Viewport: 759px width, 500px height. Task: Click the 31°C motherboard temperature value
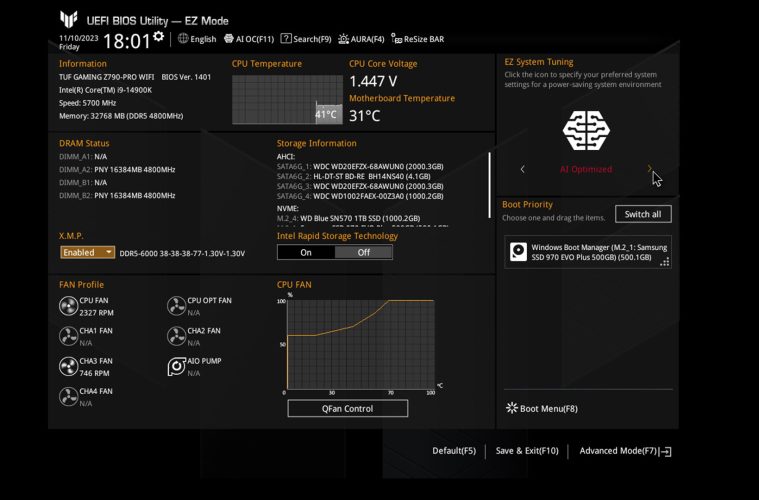[x=364, y=116]
